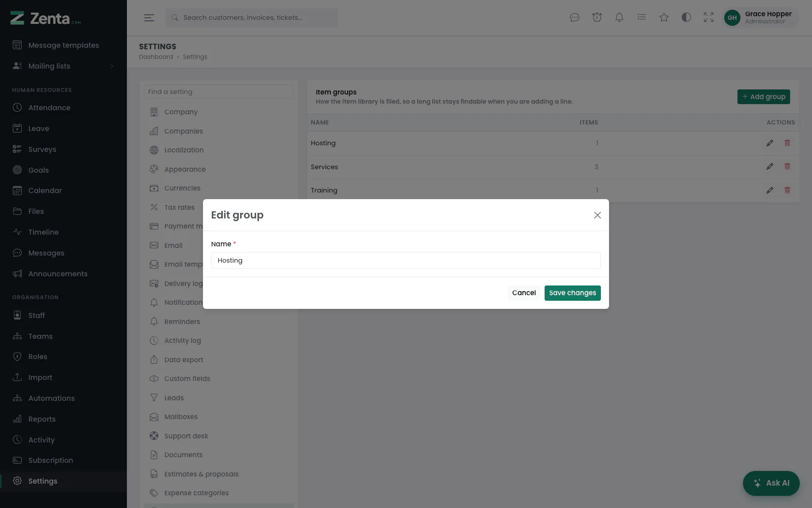Open the task list icon in top bar

(641, 18)
